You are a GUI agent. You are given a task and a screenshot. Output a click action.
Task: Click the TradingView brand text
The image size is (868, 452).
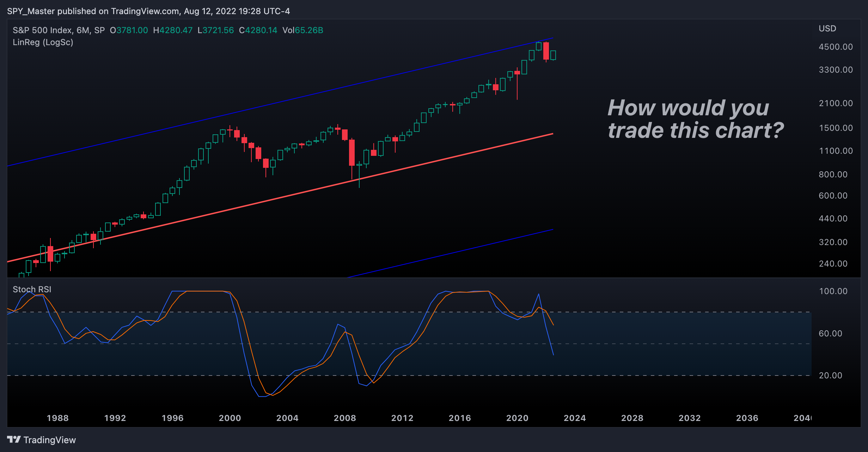(50, 440)
